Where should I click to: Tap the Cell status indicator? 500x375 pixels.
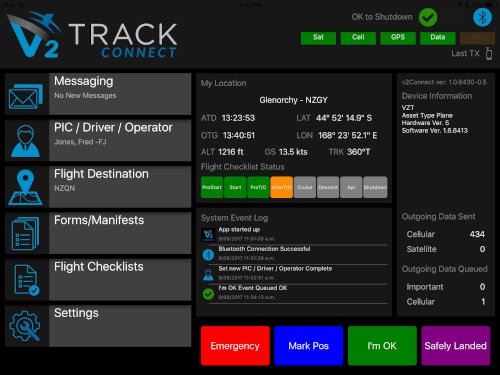click(x=358, y=38)
